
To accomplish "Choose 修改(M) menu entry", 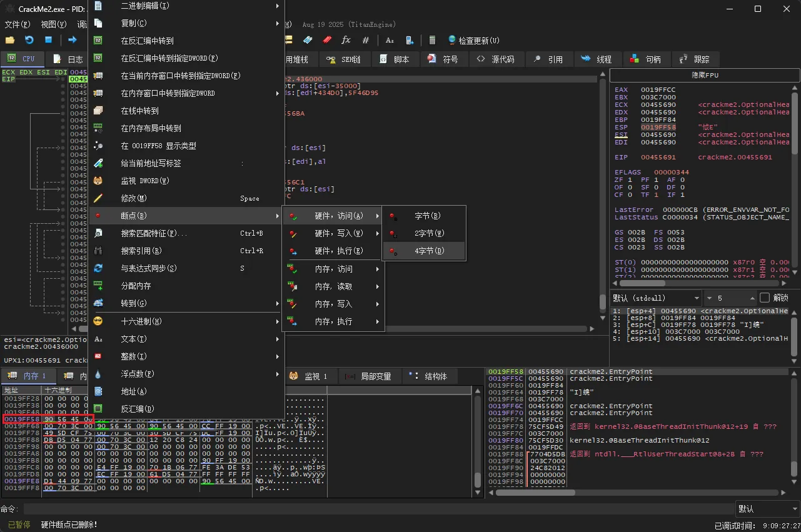I will pos(186,198).
